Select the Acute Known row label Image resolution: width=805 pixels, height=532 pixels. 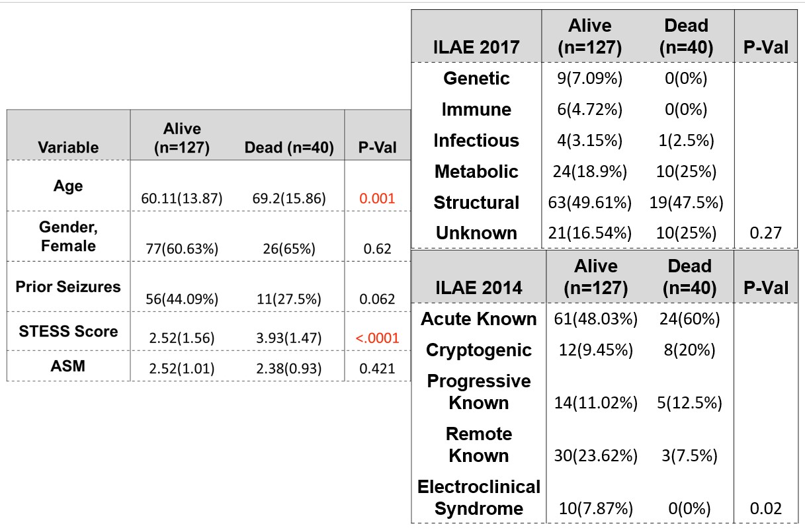[479, 319]
